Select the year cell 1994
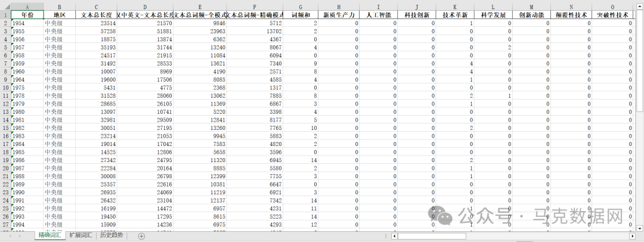644x242 pixels. 27,224
